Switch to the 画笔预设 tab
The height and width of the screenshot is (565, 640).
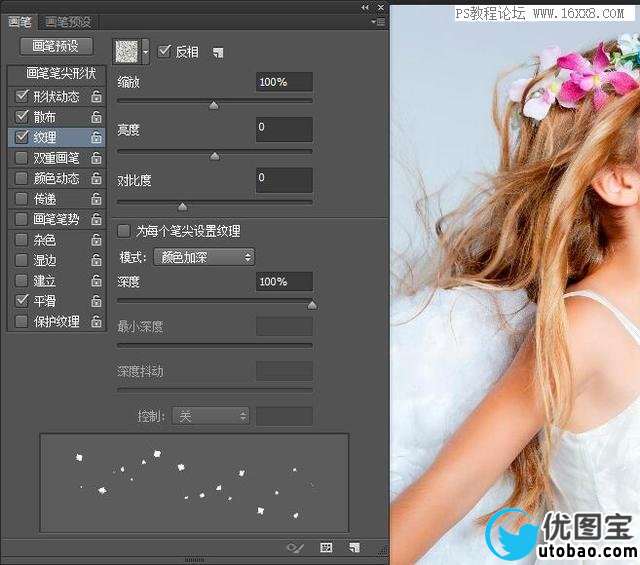(x=68, y=22)
